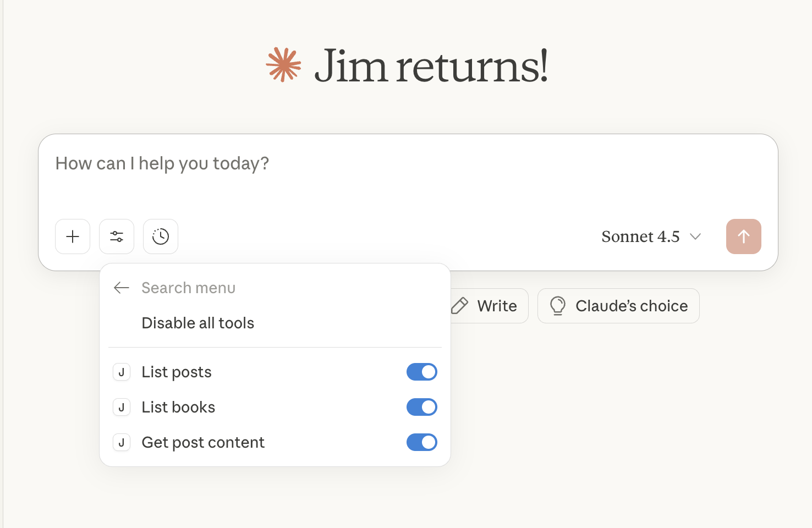Viewport: 812px width, 528px height.
Task: Open the tools settings sliders icon
Action: 117,237
